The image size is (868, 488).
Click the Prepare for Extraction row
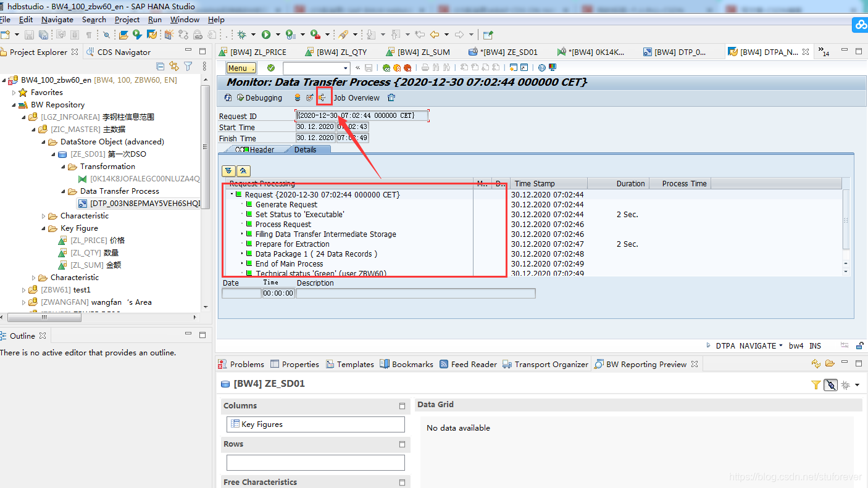(293, 244)
